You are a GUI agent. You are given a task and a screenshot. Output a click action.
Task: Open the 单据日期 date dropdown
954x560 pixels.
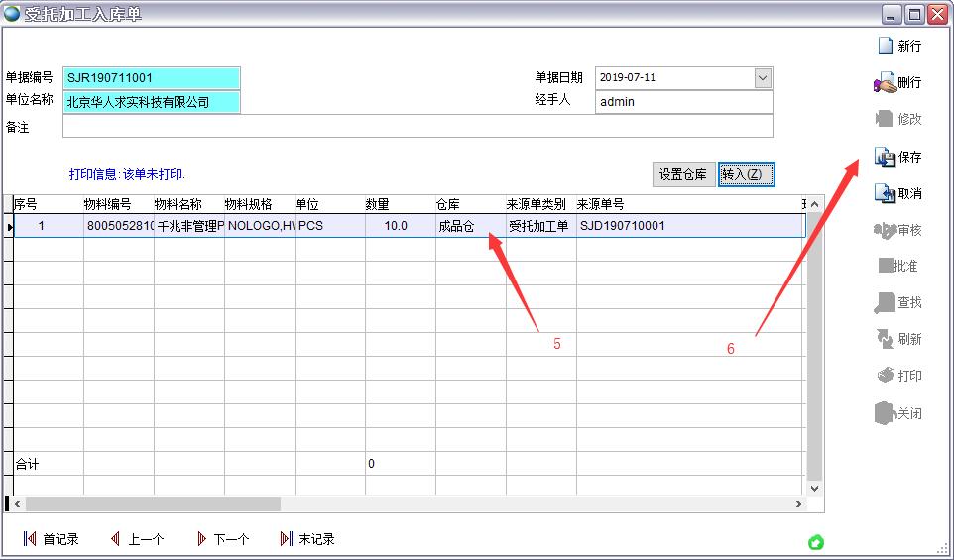coord(762,77)
